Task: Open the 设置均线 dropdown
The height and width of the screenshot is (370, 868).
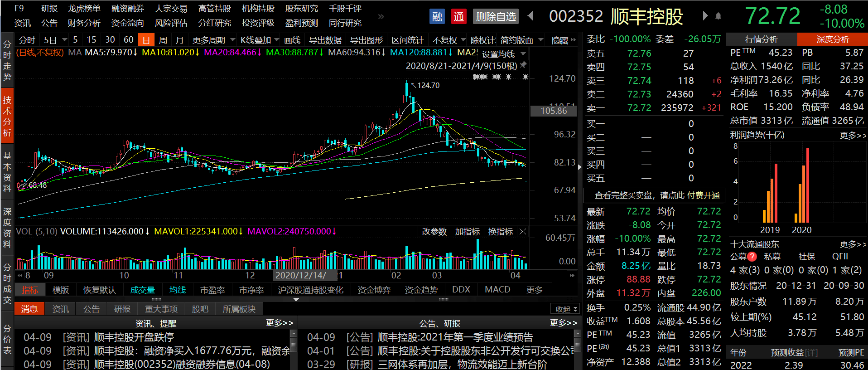Action: (x=523, y=54)
